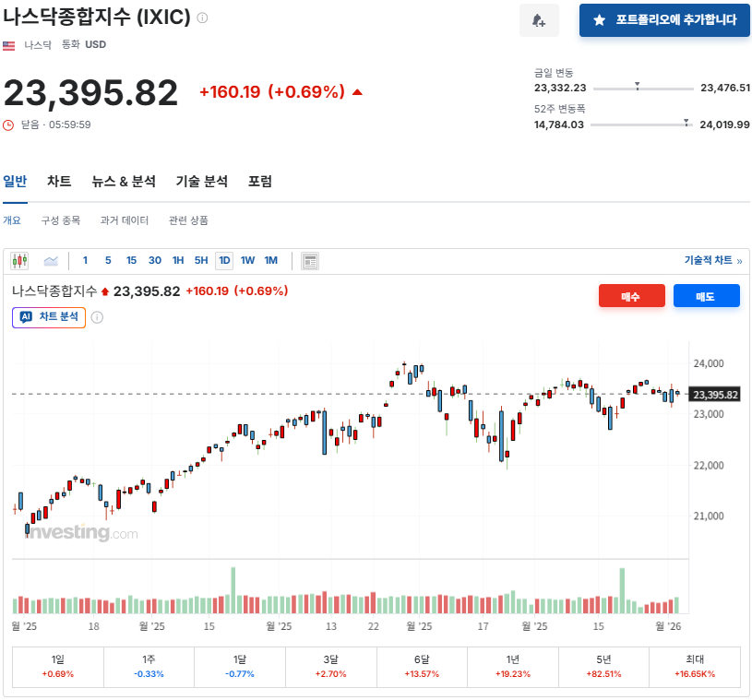Viewport: 752px width, 700px height.
Task: Open the 기술 분석 tab
Action: click(x=201, y=182)
